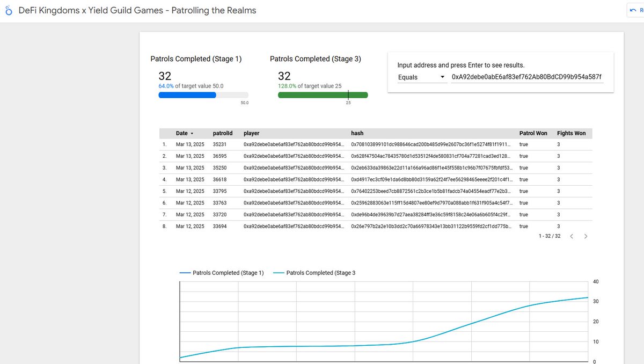Sort by hash column header
The height and width of the screenshot is (364, 644).
[357, 133]
